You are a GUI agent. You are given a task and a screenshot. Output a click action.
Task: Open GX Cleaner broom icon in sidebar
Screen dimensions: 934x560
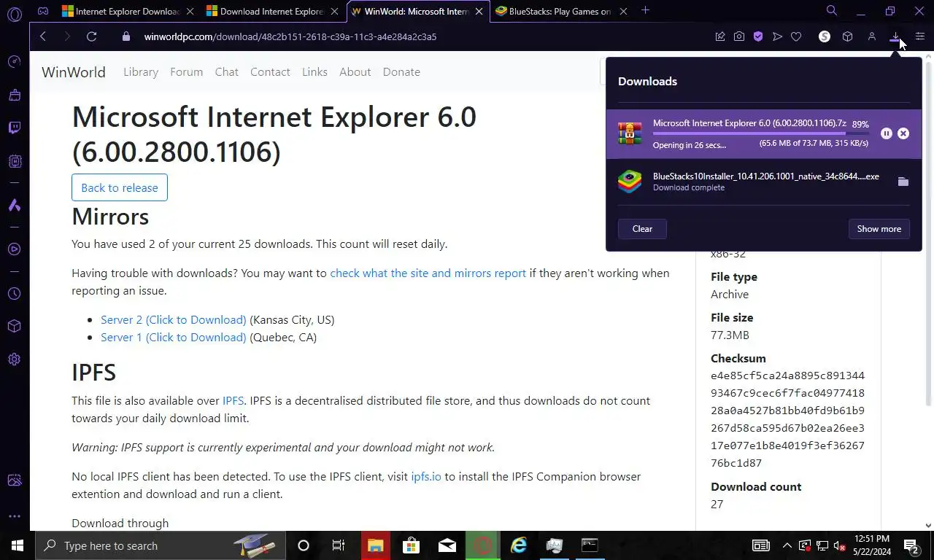[15, 95]
